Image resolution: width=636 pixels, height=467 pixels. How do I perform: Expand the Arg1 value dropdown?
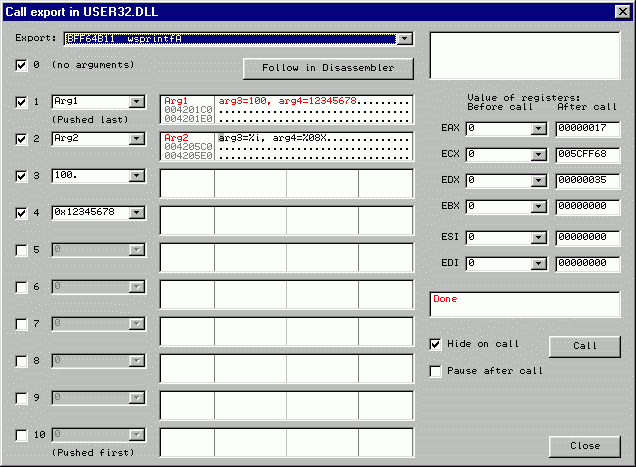click(x=137, y=102)
